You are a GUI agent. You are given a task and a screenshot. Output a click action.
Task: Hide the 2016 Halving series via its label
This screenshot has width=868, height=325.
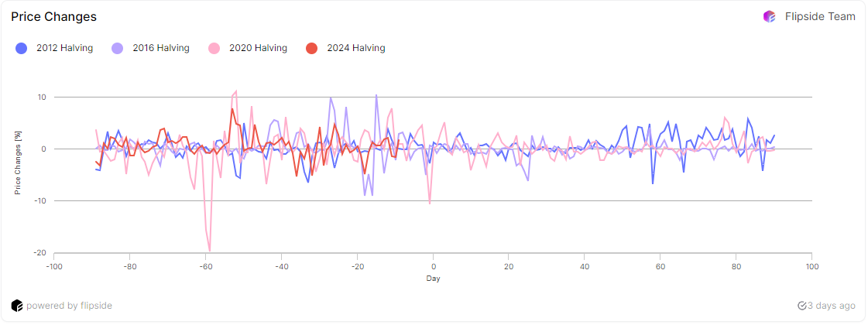161,48
